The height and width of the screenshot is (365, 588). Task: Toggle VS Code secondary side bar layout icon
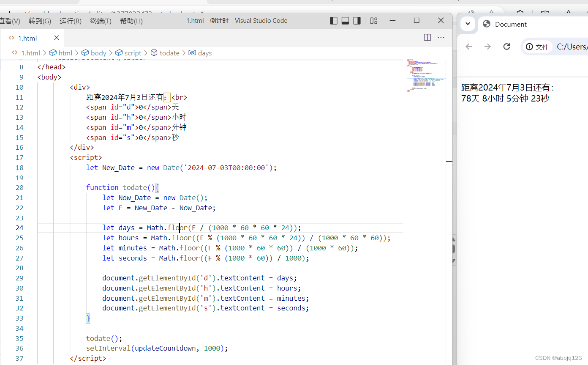pos(357,21)
